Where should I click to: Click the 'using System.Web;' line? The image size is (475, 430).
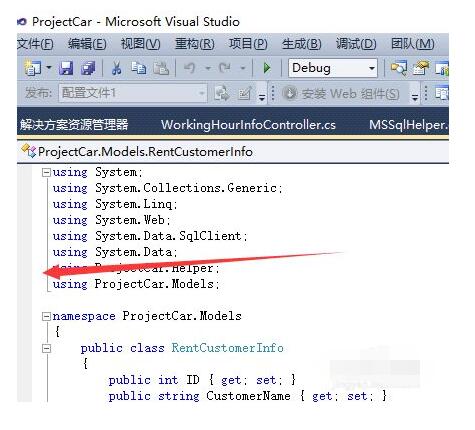(112, 220)
